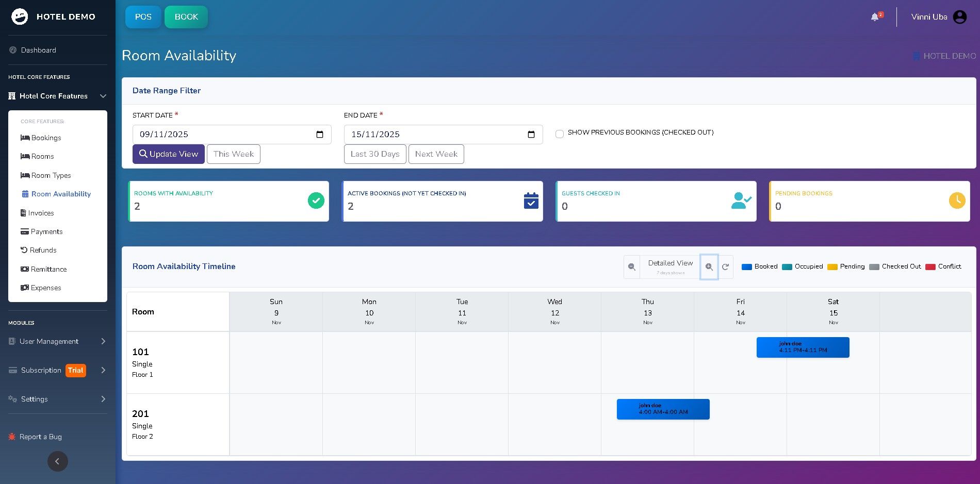Viewport: 980px width, 484px height.
Task: Open the End Date calendar picker icon
Action: (531, 135)
